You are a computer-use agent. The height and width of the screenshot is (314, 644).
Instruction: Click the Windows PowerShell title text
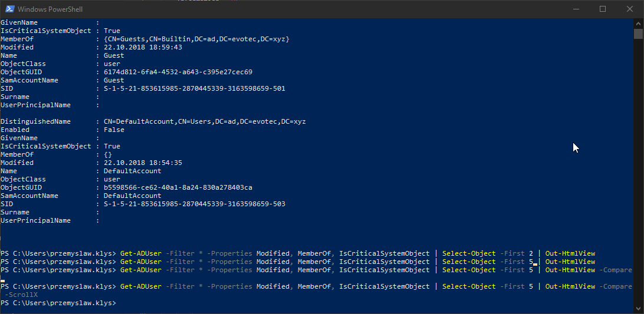(x=50, y=9)
